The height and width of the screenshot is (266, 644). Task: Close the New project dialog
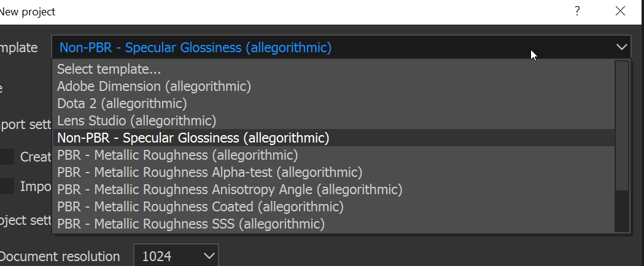pos(620,11)
